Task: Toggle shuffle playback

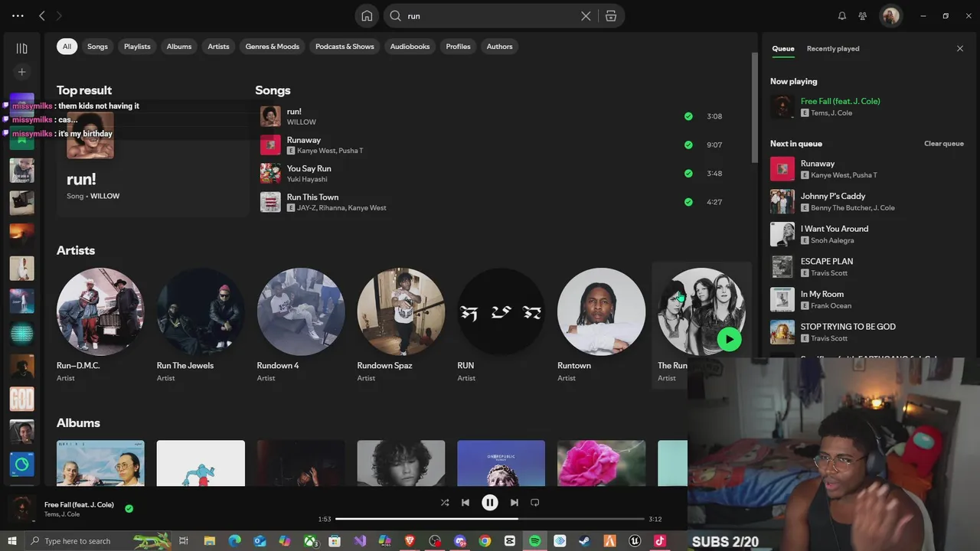Action: click(445, 503)
